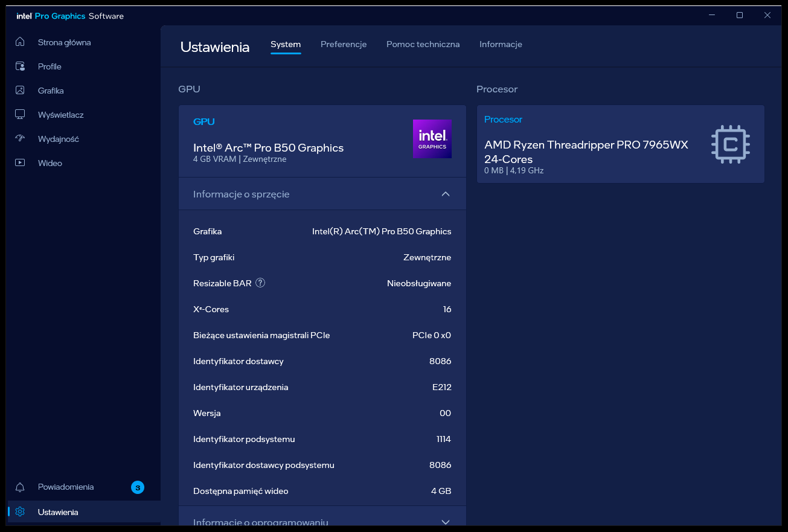Open Wydajność using the gauge icon
This screenshot has width=788, height=532.
point(20,139)
